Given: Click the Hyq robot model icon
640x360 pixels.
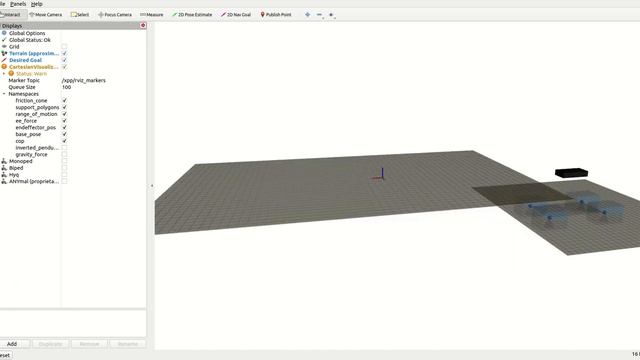Looking at the screenshot, I should click(x=4, y=175).
